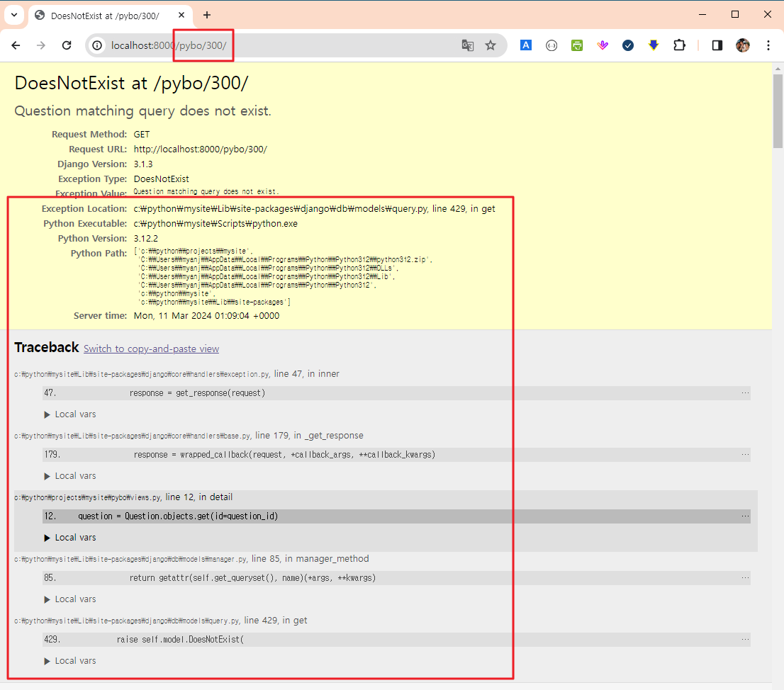Click the Python Version value 3.12.2
784x690 pixels.
(146, 238)
